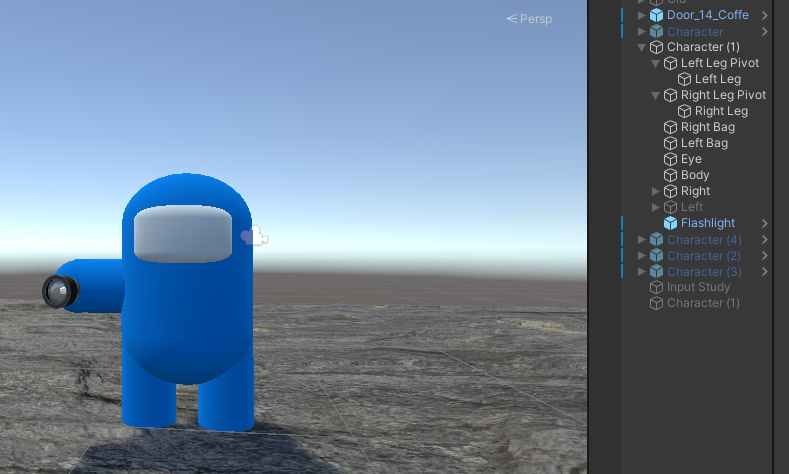Collapse the expanded Character (1) object
The width and height of the screenshot is (789, 474).
pos(642,48)
